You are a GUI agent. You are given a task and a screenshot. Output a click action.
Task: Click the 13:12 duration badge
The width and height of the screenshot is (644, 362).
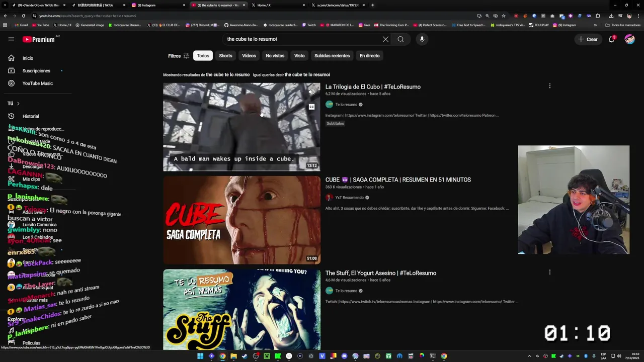pyautogui.click(x=312, y=165)
